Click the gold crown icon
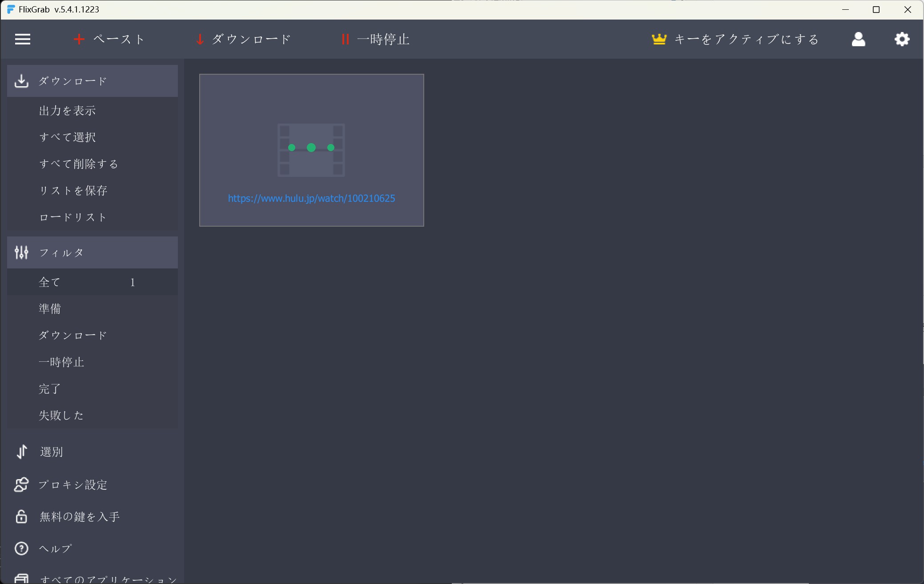 tap(659, 39)
